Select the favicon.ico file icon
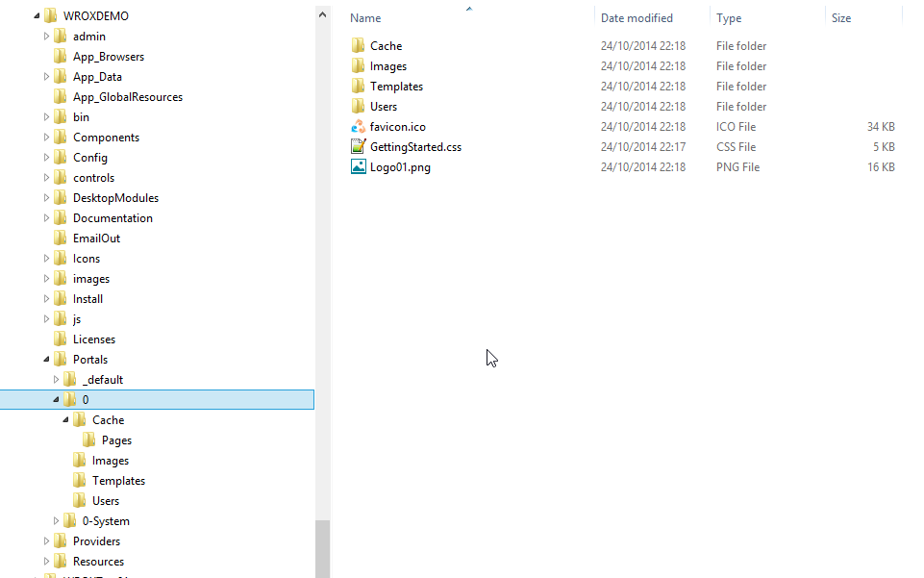Image resolution: width=924 pixels, height=578 pixels. pos(358,126)
